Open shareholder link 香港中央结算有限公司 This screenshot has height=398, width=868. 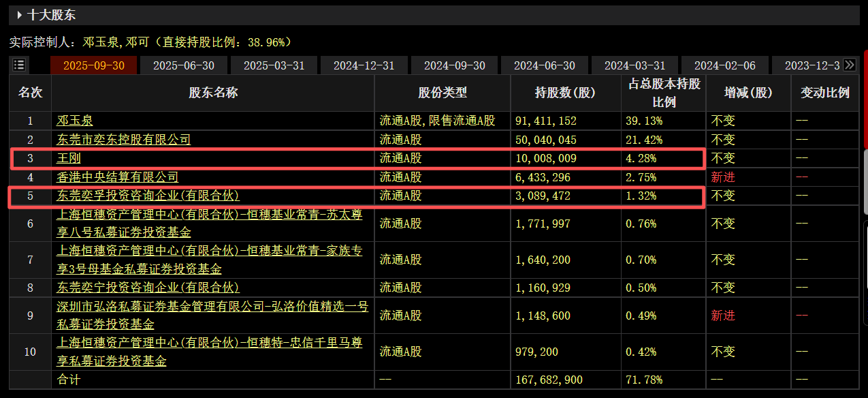(117, 177)
